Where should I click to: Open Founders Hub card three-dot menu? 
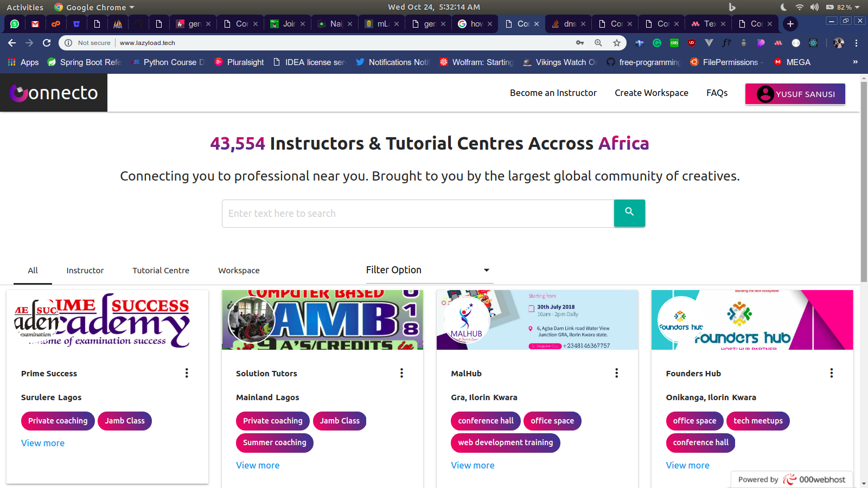[x=831, y=373]
